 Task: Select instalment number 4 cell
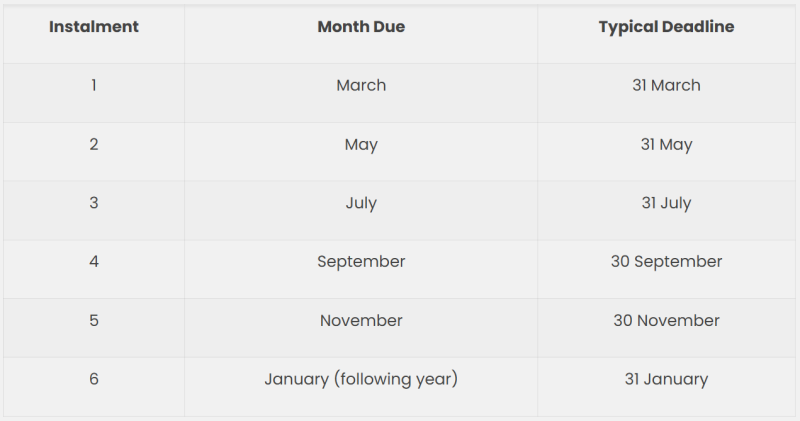tap(94, 262)
